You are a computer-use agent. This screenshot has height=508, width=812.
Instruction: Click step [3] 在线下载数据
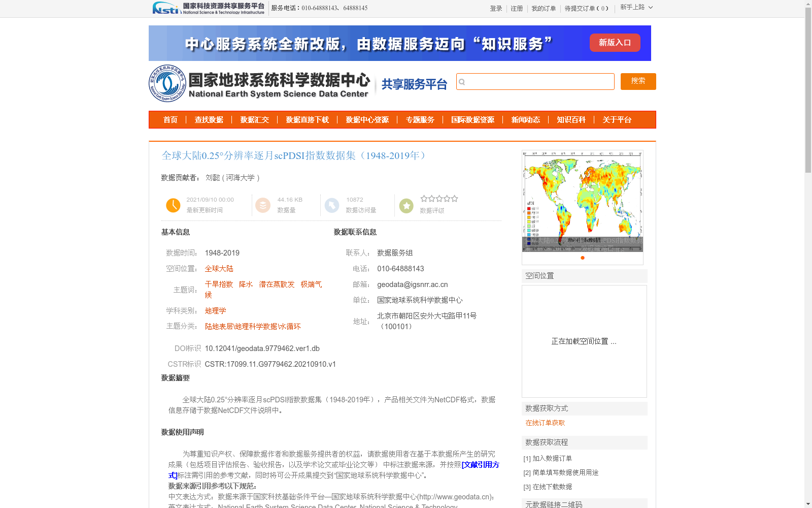(548, 487)
